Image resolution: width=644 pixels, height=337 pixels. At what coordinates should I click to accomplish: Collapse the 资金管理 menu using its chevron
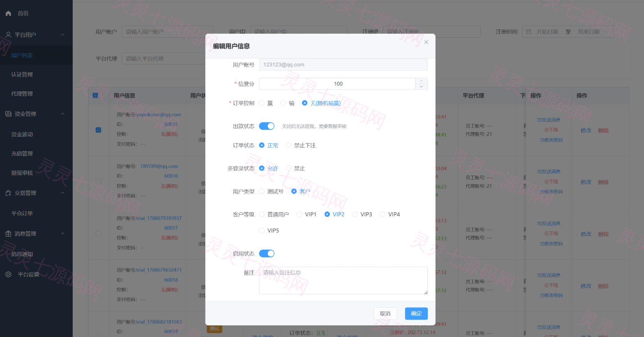(63, 114)
